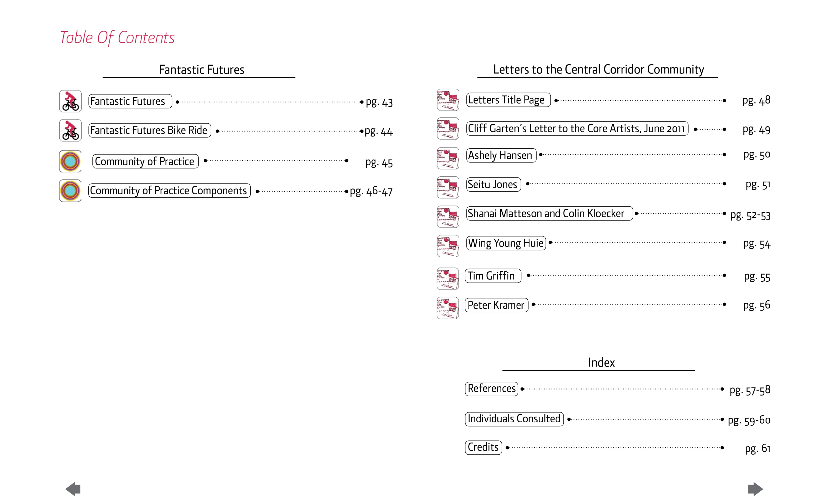Go to next page with right arrow
The width and height of the screenshot is (830, 504).
click(755, 489)
